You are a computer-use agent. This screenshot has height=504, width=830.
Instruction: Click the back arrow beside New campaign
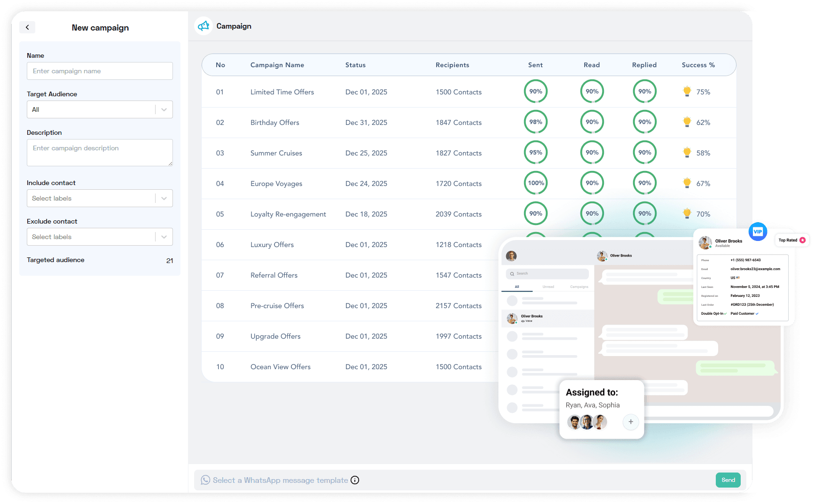point(27,27)
